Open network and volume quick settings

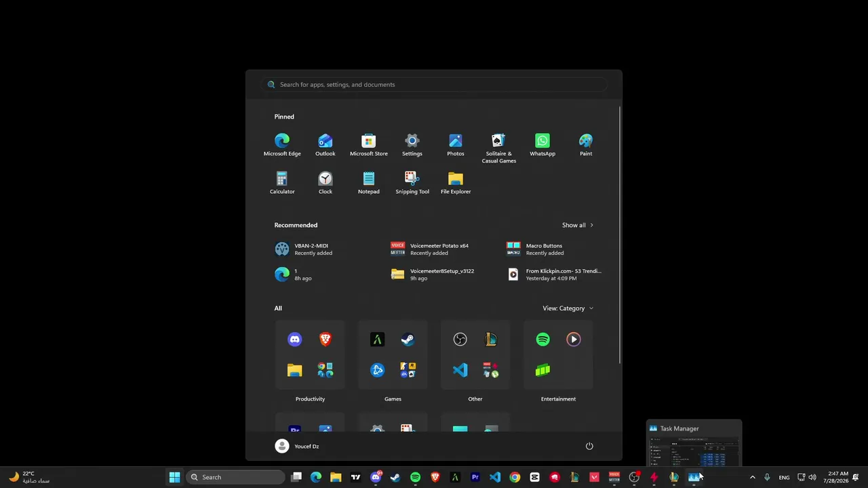[807, 477]
